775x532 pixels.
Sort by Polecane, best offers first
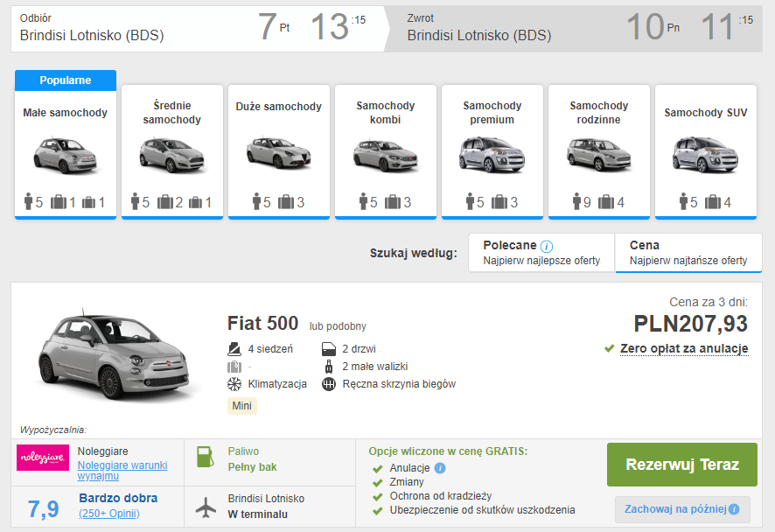(x=541, y=253)
